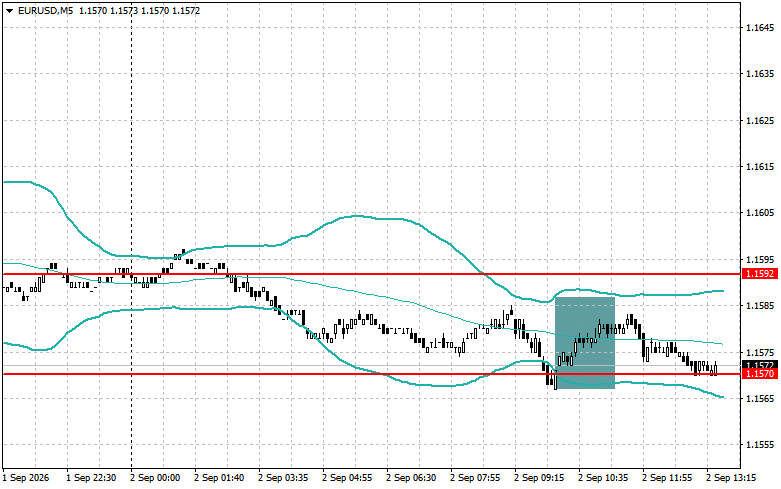Click the lower red horizontal line at 1.1570
The height and width of the screenshot is (489, 781).
tap(371, 374)
